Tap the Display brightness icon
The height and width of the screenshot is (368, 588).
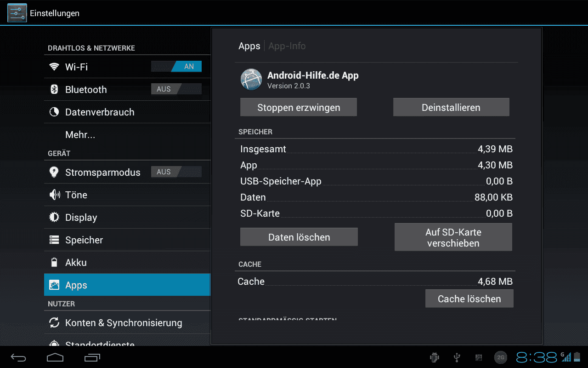pos(54,217)
